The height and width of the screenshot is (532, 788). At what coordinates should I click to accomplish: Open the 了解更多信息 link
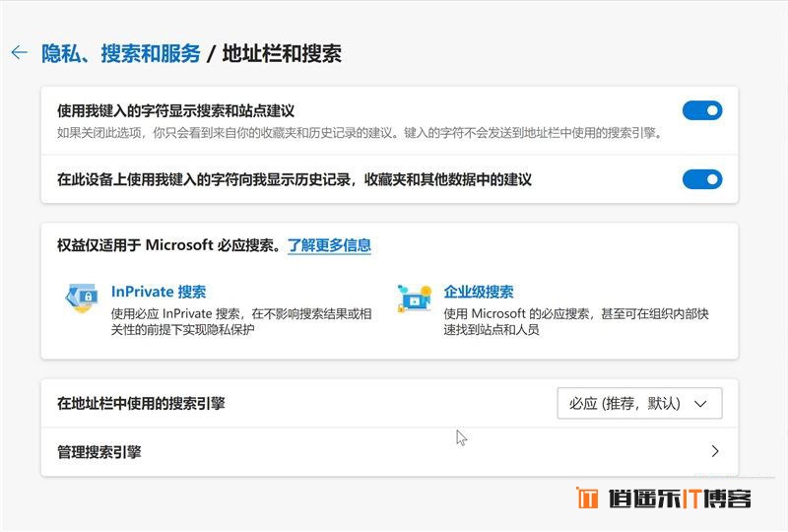coord(329,245)
